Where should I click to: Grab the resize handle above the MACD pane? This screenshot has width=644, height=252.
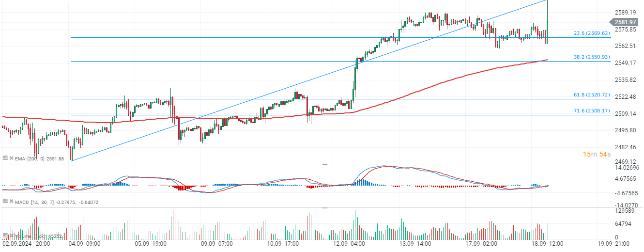tap(325, 165)
